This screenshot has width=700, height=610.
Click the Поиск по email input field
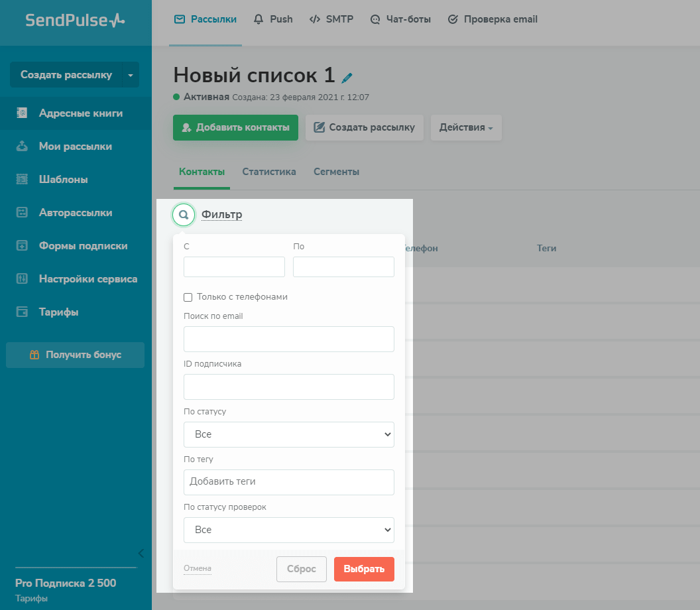288,339
